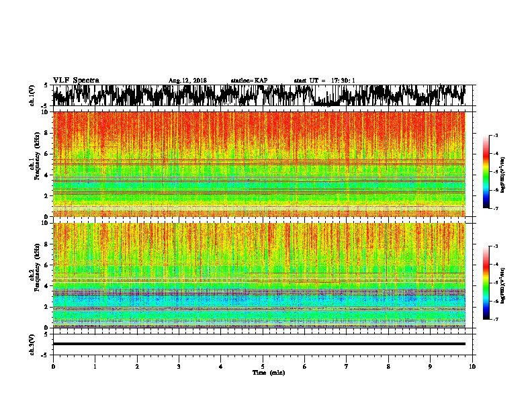532x411 pixels.
Task: Click the "-7" label on ch.1 color bar
Action: click(496, 208)
